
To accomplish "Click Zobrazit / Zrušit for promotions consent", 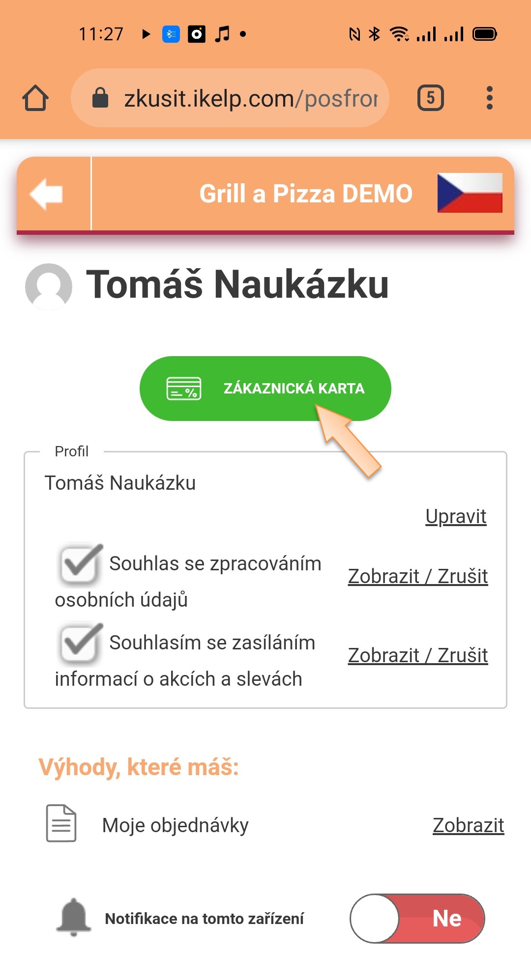I will coord(417,655).
